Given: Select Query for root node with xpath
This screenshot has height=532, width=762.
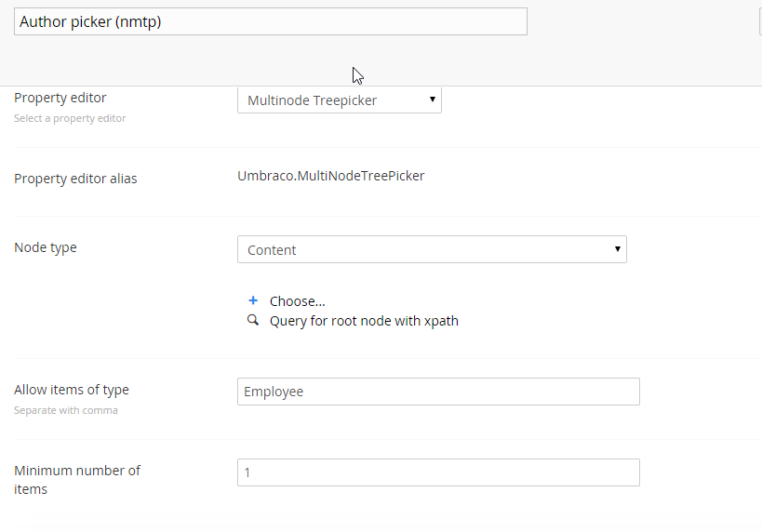Looking at the screenshot, I should click(x=364, y=321).
